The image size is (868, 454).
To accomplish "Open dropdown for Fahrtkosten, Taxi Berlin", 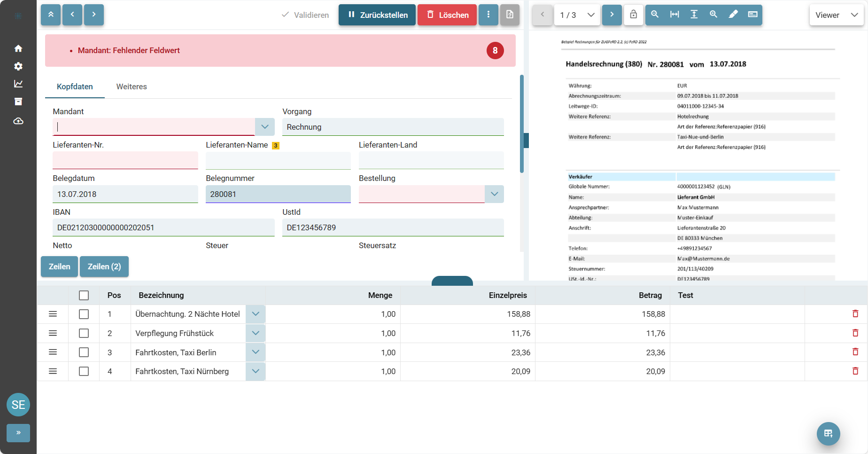I will coord(256,352).
